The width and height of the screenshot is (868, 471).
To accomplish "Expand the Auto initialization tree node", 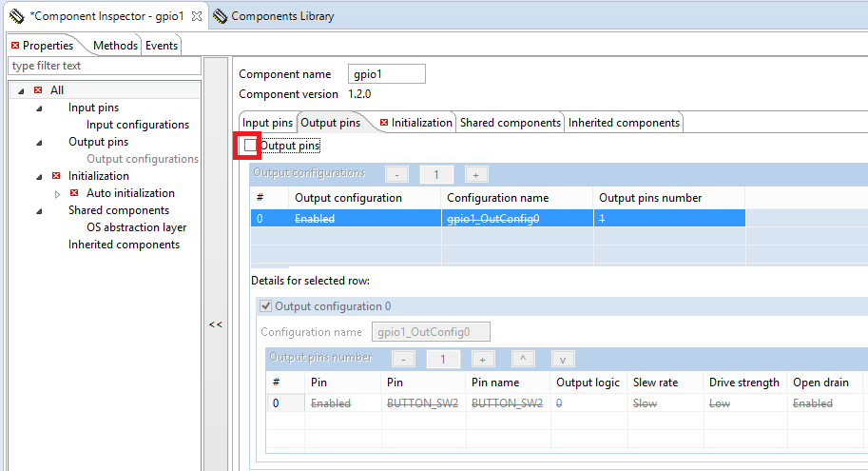I will pos(57,193).
